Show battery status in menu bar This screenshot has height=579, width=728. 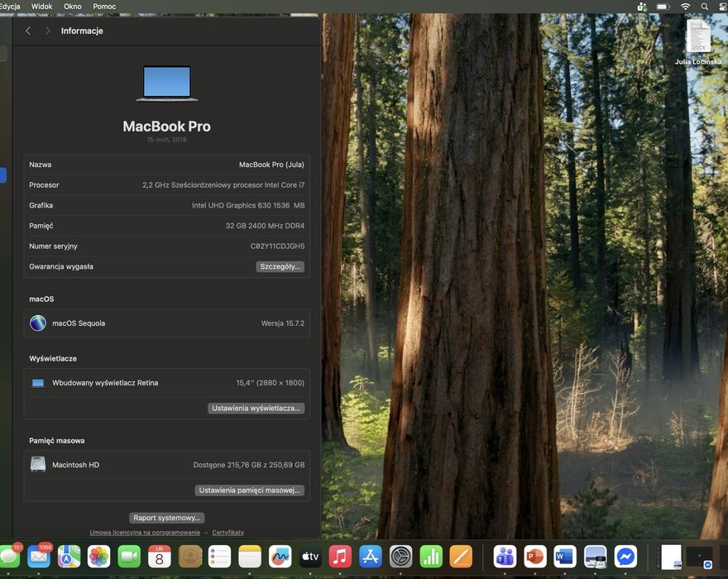click(663, 7)
